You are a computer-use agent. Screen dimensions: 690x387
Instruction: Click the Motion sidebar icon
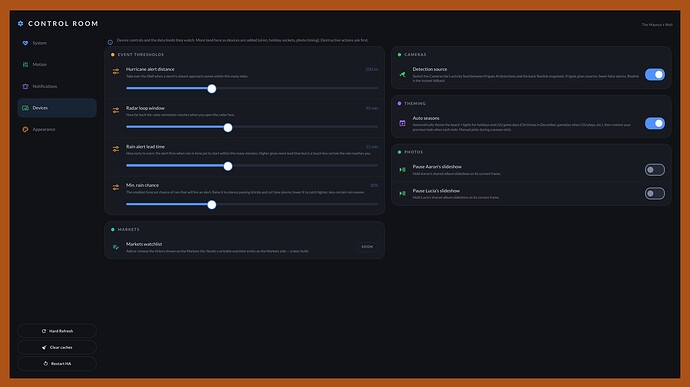tap(25, 65)
